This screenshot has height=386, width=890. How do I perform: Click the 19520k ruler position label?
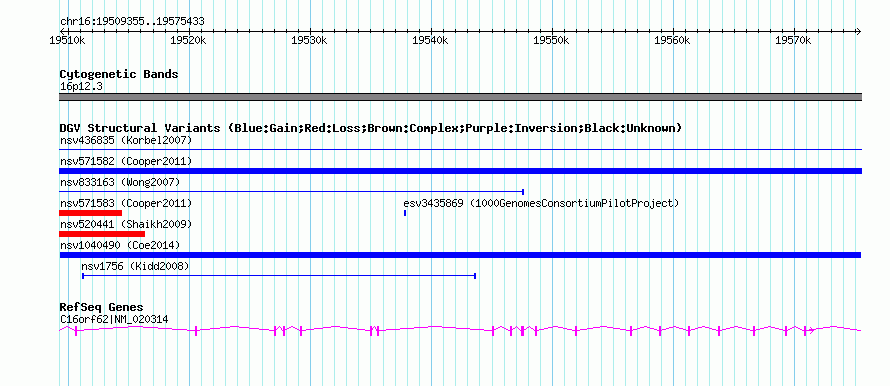(188, 41)
